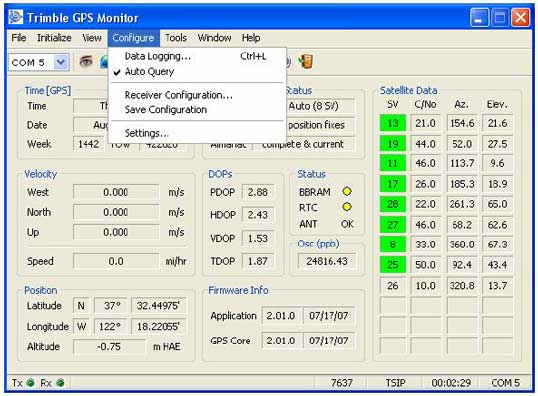Image resolution: width=538 pixels, height=396 pixels.
Task: Open the COM 5 port dropdown arrow
Action: tap(61, 62)
